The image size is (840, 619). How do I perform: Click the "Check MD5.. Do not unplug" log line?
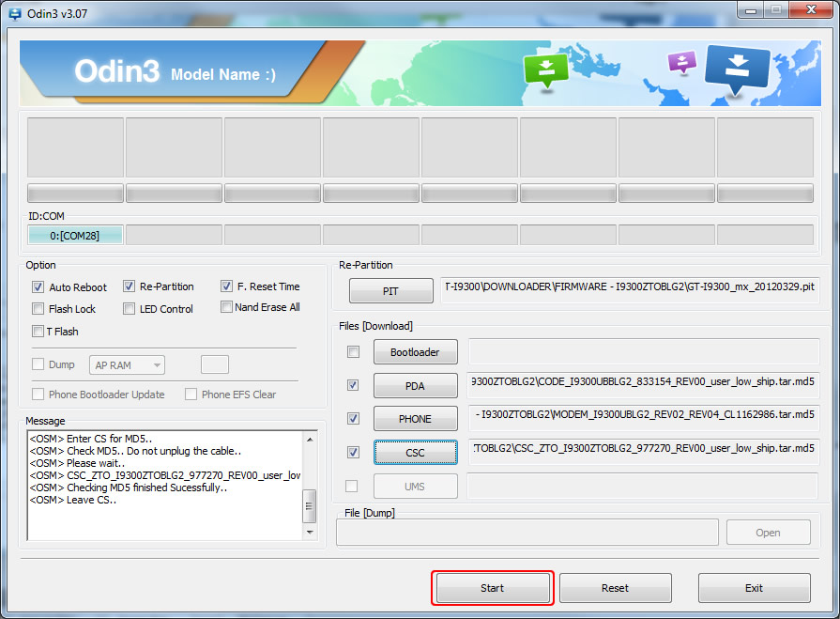[x=135, y=451]
